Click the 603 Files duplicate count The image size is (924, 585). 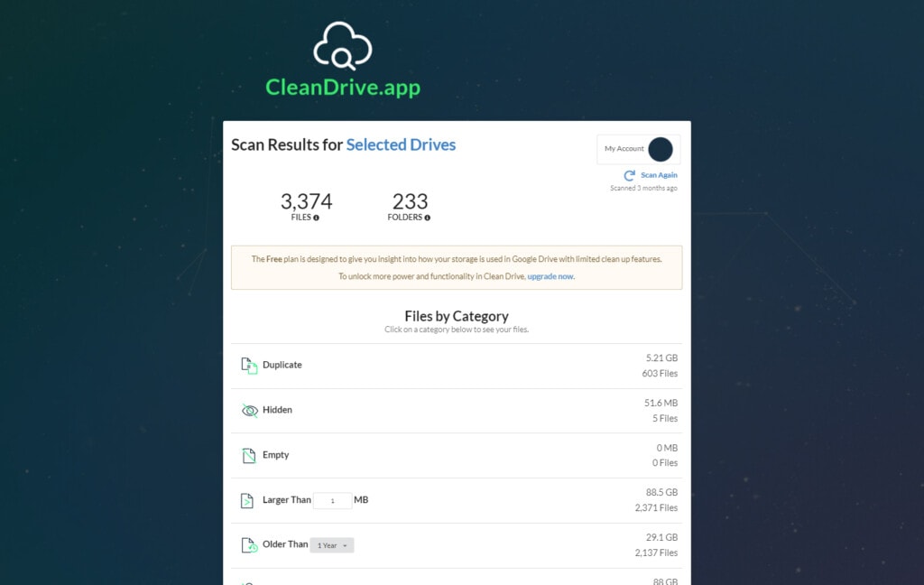click(x=660, y=373)
